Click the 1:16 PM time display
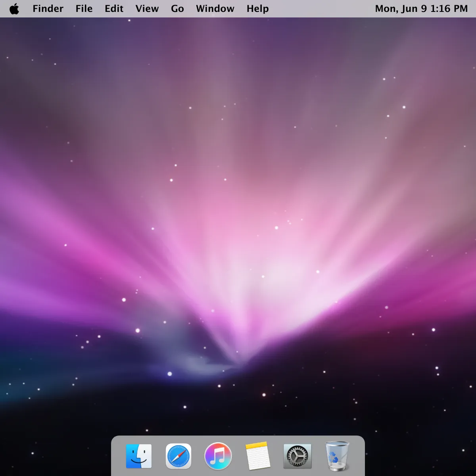Image resolution: width=476 pixels, height=476 pixels. tap(449, 9)
